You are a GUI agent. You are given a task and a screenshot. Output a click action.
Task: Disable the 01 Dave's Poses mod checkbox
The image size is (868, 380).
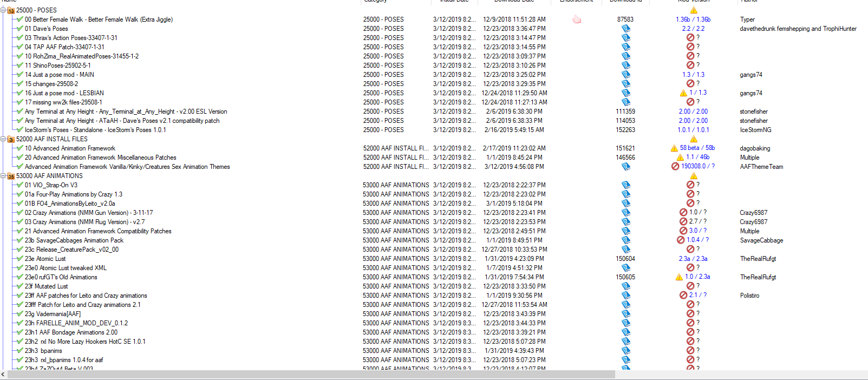coord(20,29)
